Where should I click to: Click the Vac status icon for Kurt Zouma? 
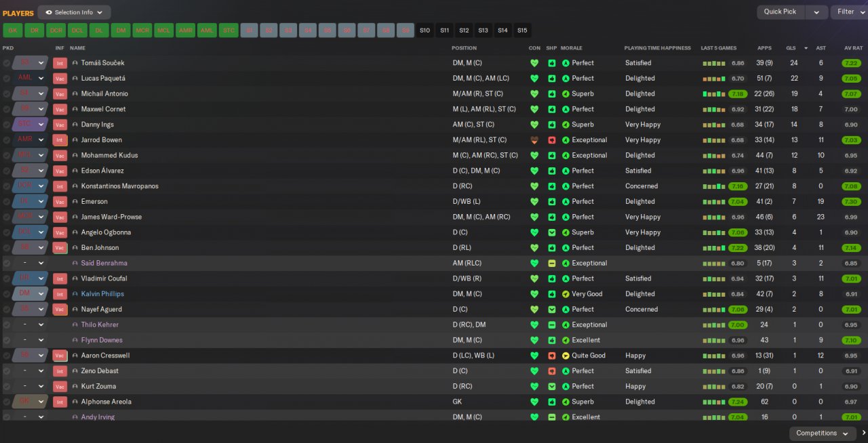tap(60, 387)
